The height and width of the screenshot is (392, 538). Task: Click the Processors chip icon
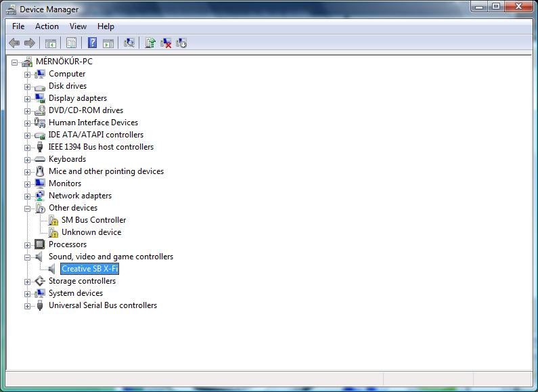point(40,244)
